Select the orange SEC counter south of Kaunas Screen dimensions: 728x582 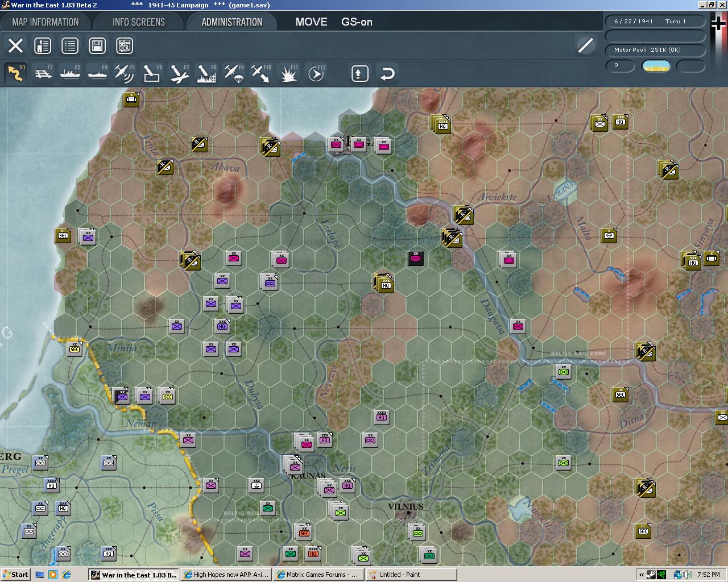(304, 533)
